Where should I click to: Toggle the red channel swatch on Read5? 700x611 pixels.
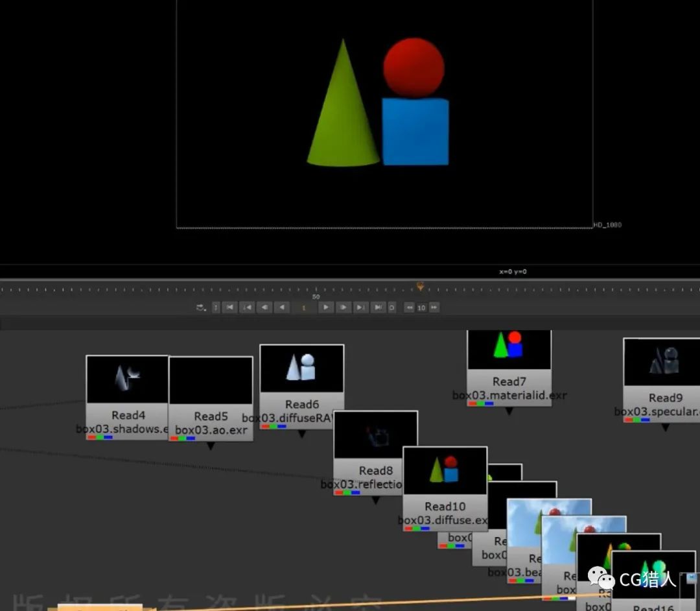click(x=174, y=438)
